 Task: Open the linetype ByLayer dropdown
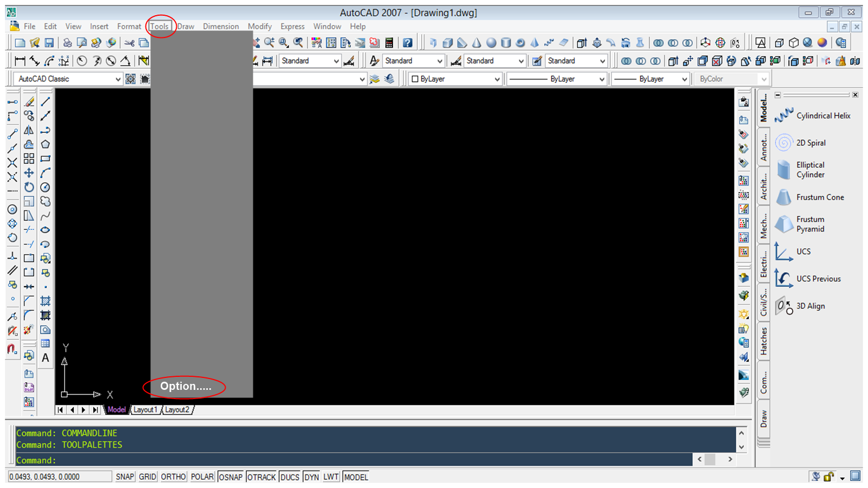click(556, 79)
